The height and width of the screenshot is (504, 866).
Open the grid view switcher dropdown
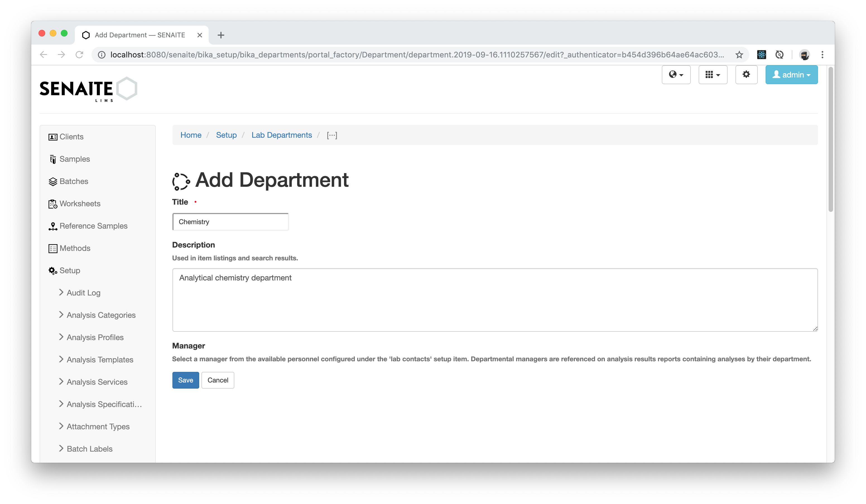tap(712, 74)
